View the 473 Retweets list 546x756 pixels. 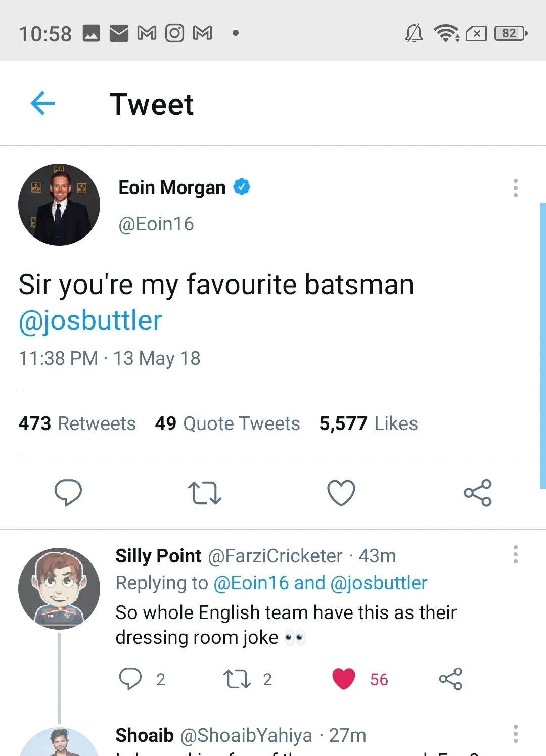click(x=77, y=423)
